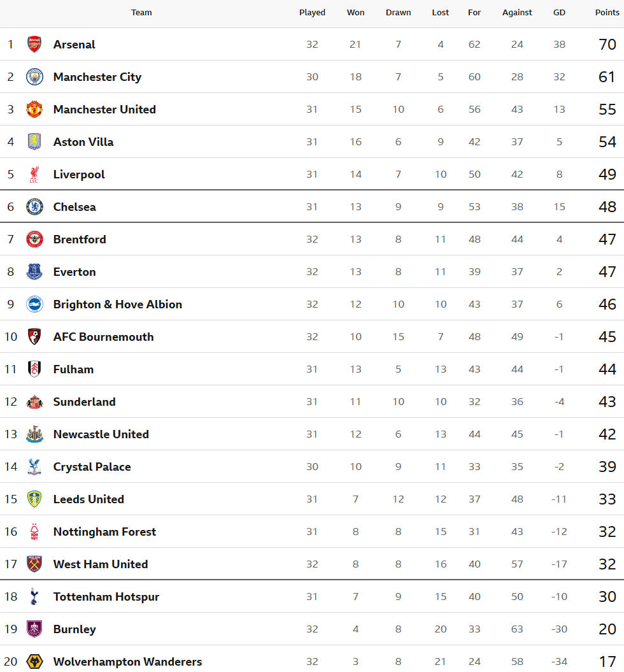Click the Manchester United crest icon
This screenshot has width=624, height=672.
34,110
